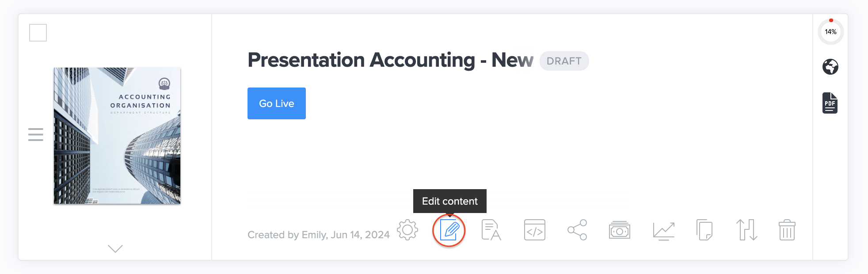Open the monetization cash icon
This screenshot has height=274, width=868.
point(620,230)
